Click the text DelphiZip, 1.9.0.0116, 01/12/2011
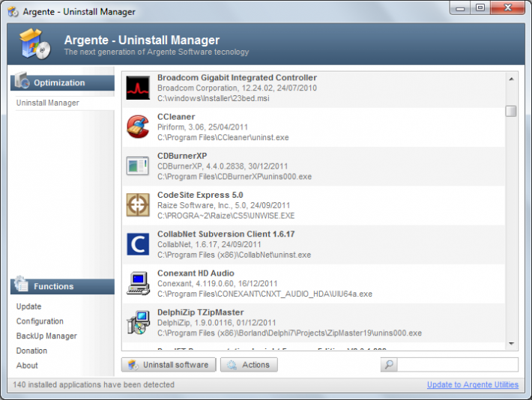 tap(217, 323)
